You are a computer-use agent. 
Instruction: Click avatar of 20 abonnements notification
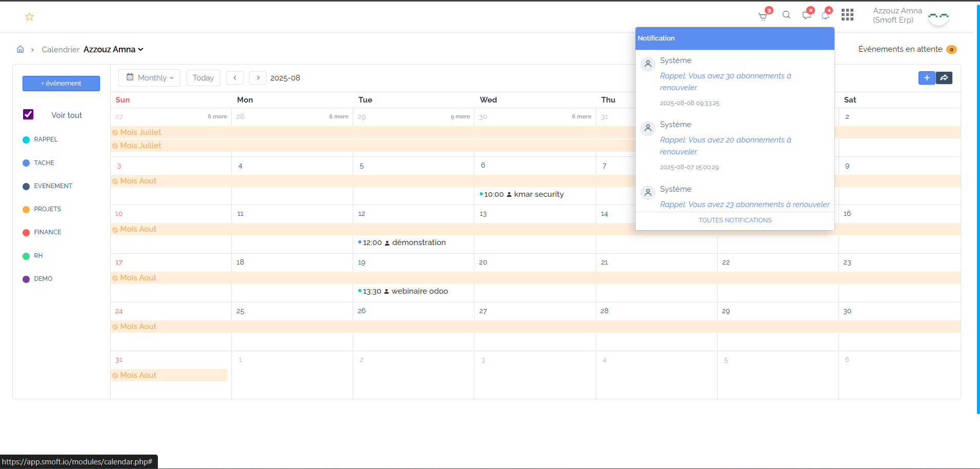coord(648,128)
